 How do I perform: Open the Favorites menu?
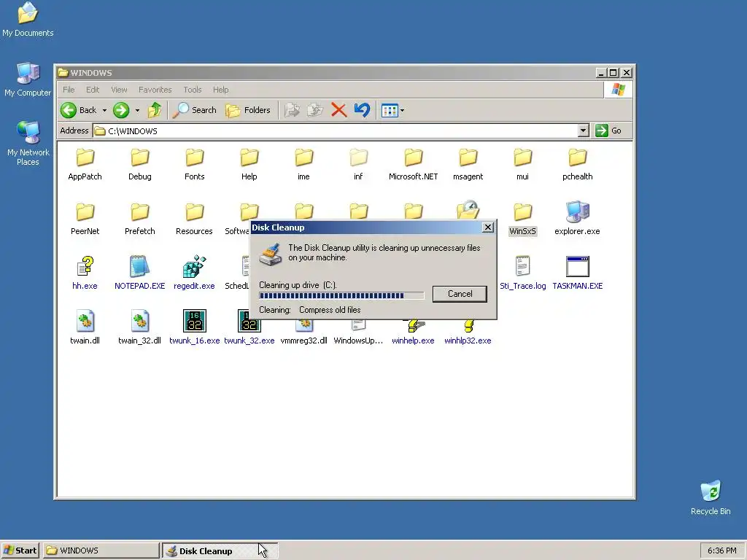pyautogui.click(x=155, y=90)
